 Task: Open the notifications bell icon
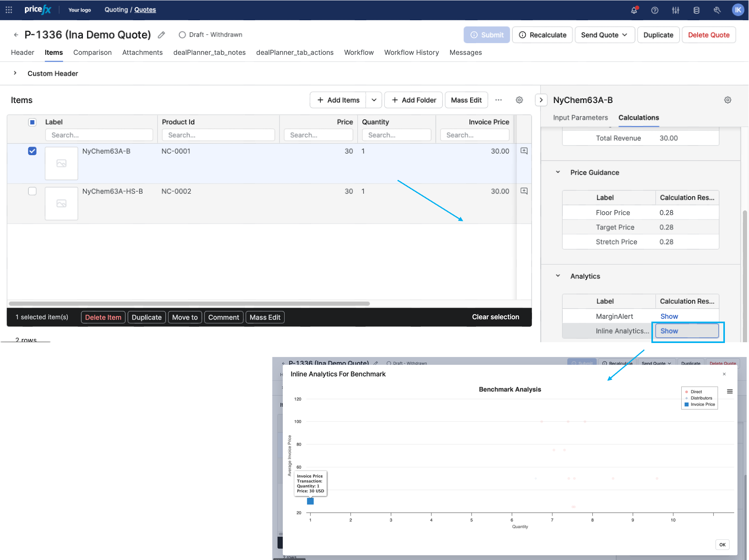[x=634, y=10]
